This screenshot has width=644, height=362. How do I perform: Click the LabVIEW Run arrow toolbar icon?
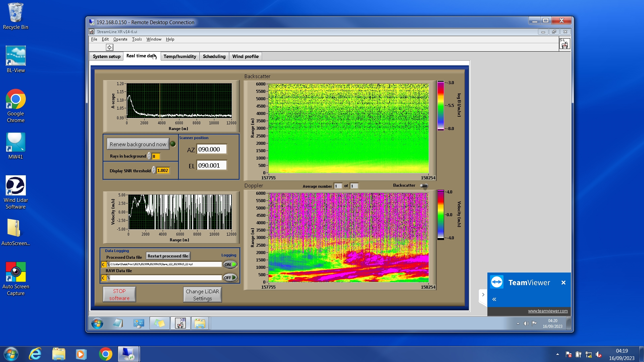(109, 48)
